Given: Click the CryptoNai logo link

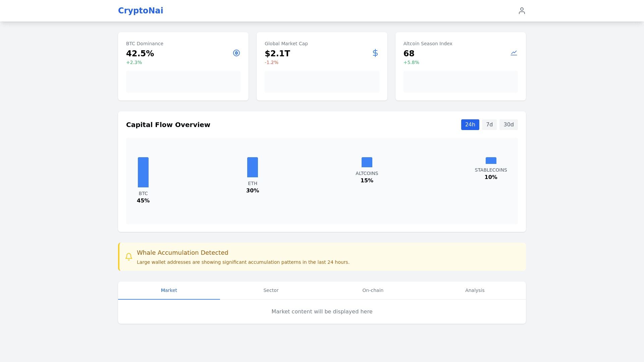Looking at the screenshot, I should (x=141, y=11).
